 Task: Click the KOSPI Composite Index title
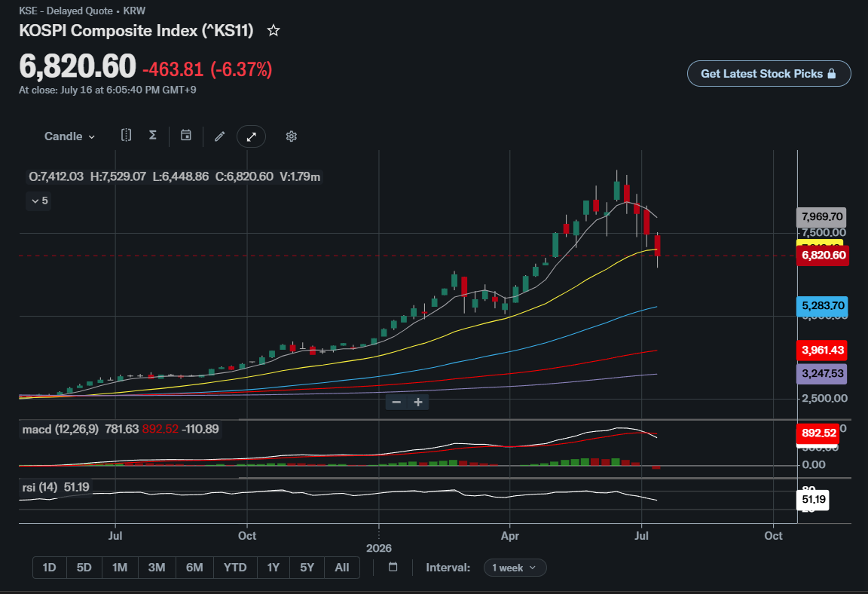(x=136, y=30)
